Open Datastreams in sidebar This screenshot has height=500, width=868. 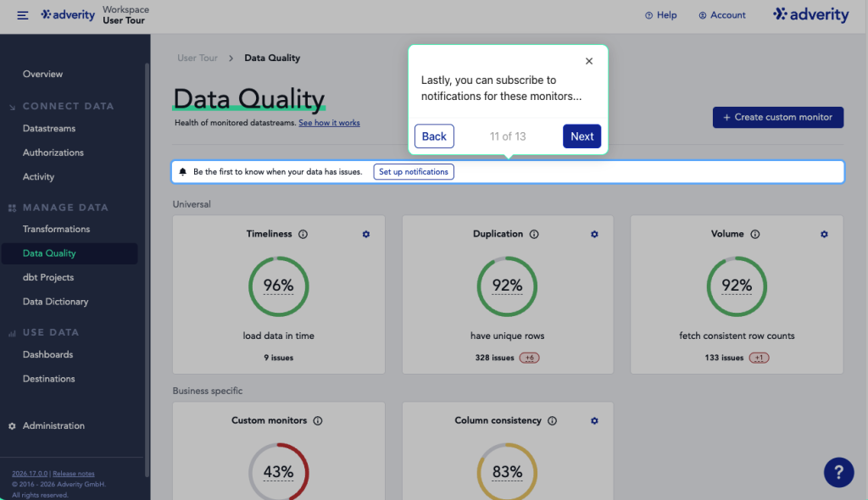(x=48, y=129)
